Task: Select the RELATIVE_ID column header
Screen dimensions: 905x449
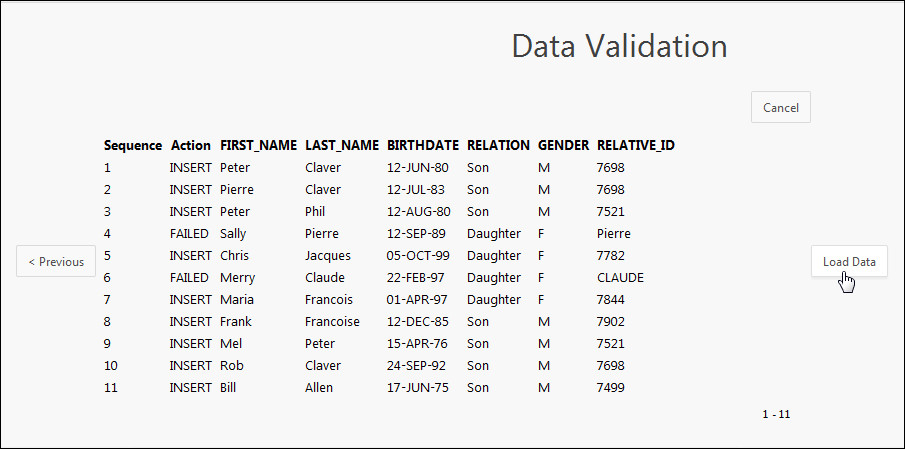Action: 636,145
